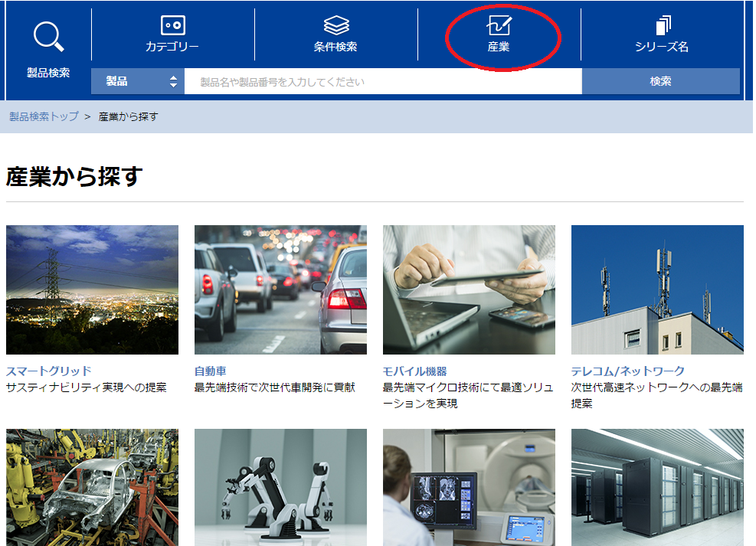The image size is (756, 546).
Task: Open the カテゴリー category icon
Action: [x=172, y=26]
